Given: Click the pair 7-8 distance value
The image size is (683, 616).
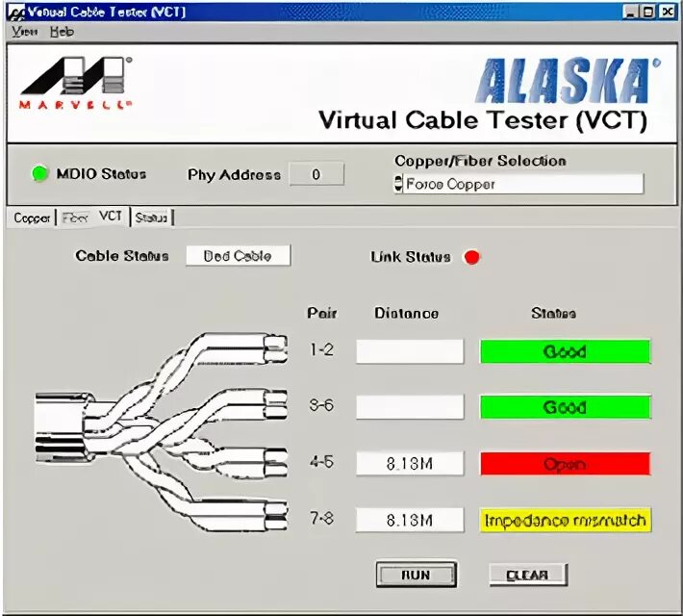Looking at the screenshot, I should click(410, 520).
